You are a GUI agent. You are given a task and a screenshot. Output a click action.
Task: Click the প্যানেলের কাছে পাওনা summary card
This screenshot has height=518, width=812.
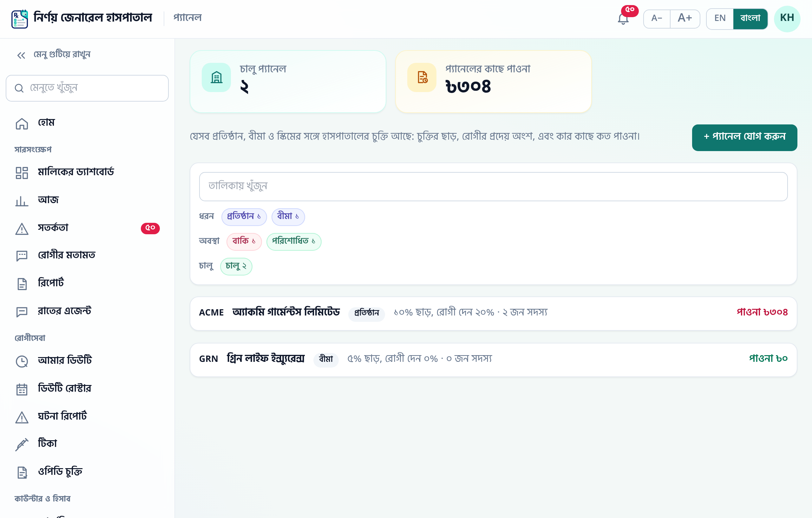coord(493,81)
